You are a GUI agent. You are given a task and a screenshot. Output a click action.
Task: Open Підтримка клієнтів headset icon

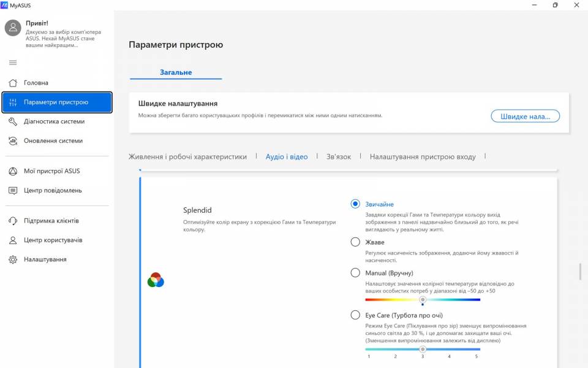click(x=13, y=221)
